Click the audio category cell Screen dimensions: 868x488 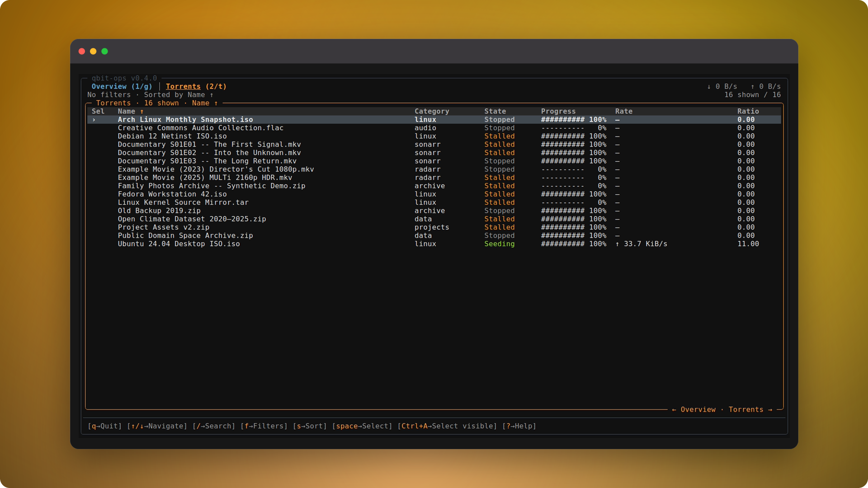pyautogui.click(x=425, y=128)
